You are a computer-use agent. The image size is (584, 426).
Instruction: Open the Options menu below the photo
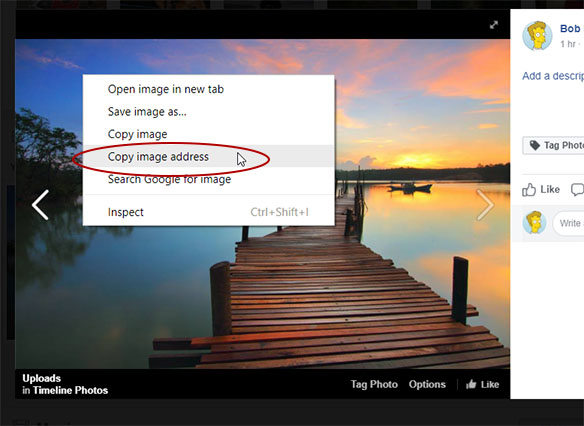[x=427, y=384]
